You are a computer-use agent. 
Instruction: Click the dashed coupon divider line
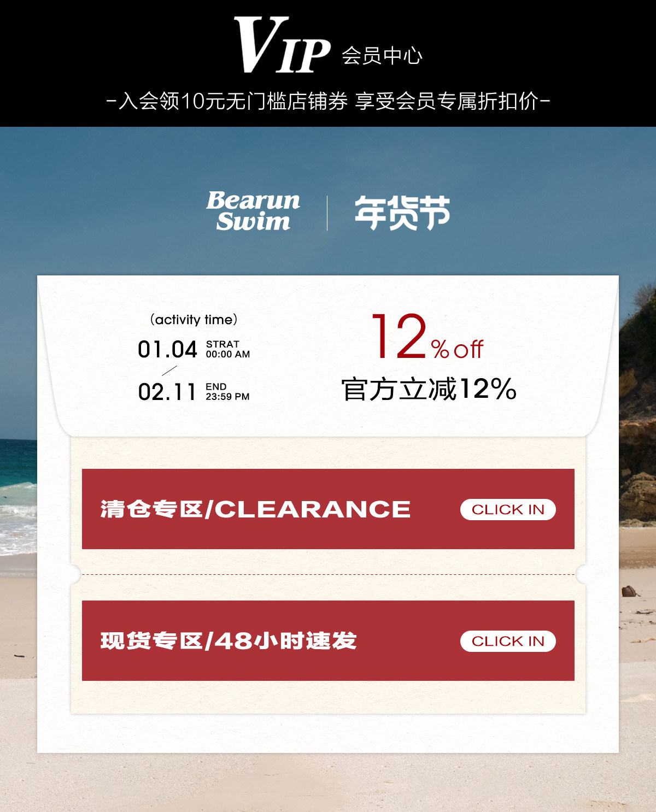pyautogui.click(x=328, y=574)
